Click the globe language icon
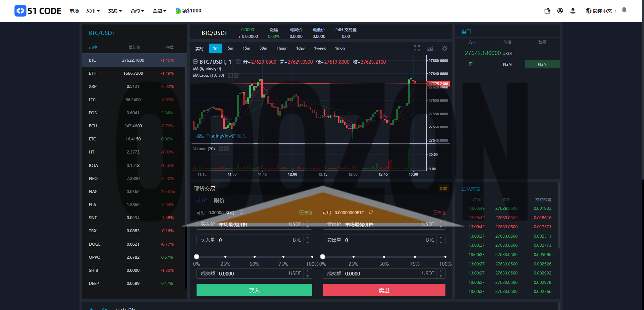The width and height of the screenshot is (644, 310). [x=589, y=11]
